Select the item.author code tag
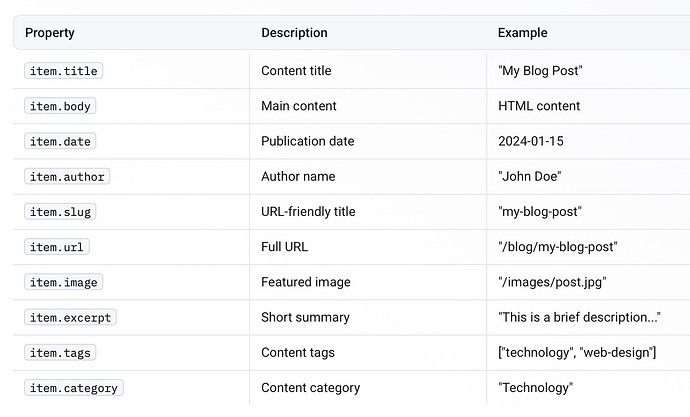 (x=67, y=176)
